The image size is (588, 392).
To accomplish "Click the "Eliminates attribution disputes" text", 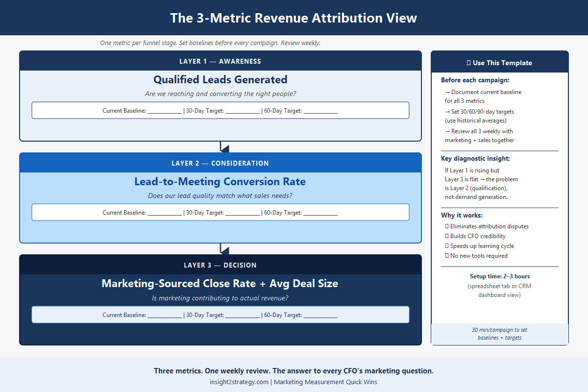I will [490, 226].
